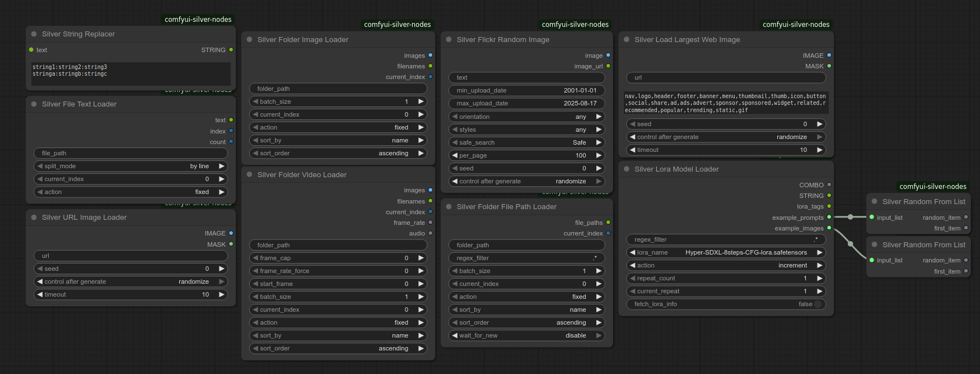
Task: Click the text input socket on String Replacer
Action: (31, 50)
